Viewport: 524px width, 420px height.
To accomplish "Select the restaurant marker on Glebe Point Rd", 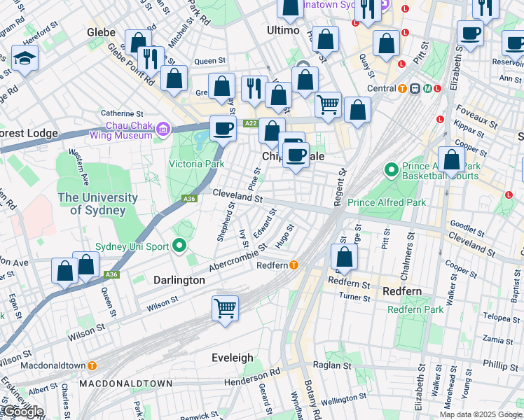I will coord(151,59).
